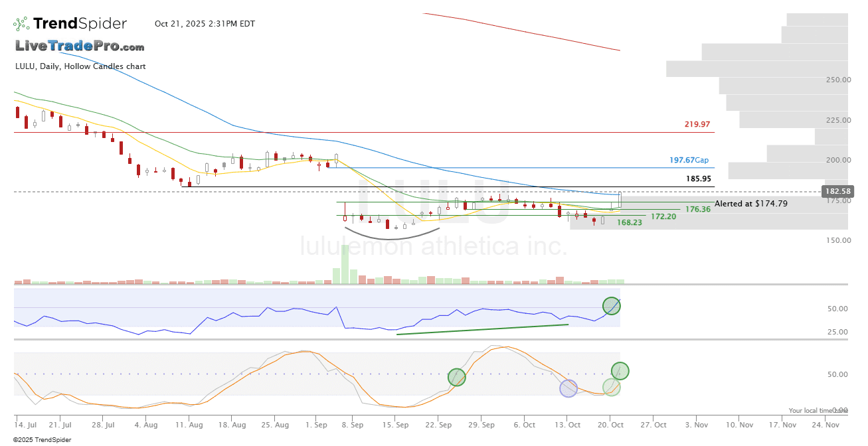Image resolution: width=868 pixels, height=446 pixels.
Task: Click the purple circle on stochastic panel
Action: tap(568, 388)
